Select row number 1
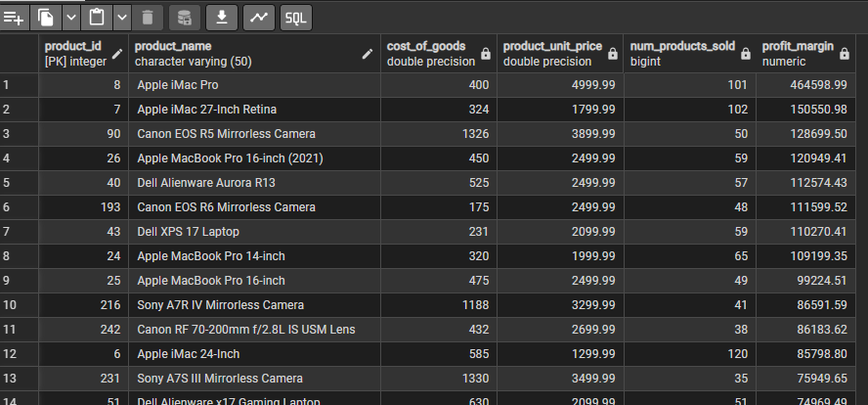Viewport: 868px width, 405px height. coord(19,85)
